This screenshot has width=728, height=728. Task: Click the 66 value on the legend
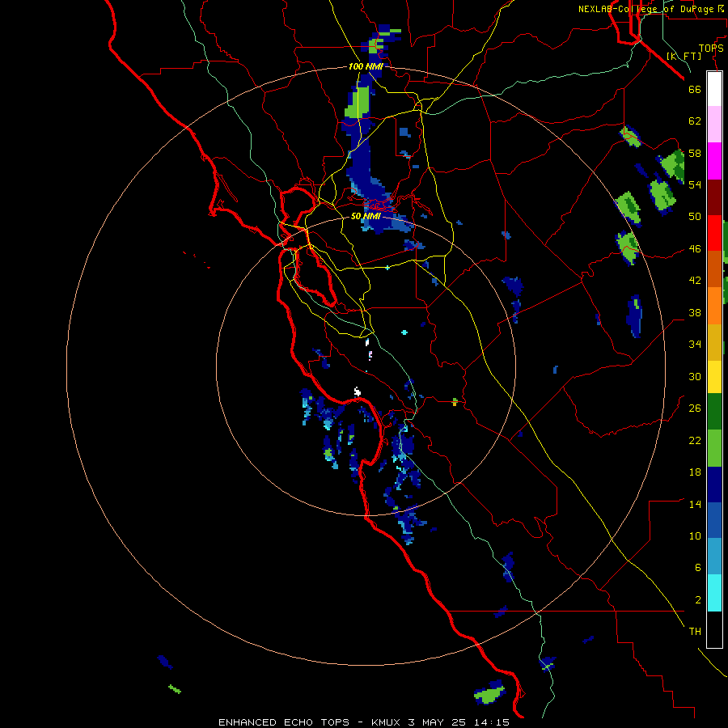click(x=695, y=89)
